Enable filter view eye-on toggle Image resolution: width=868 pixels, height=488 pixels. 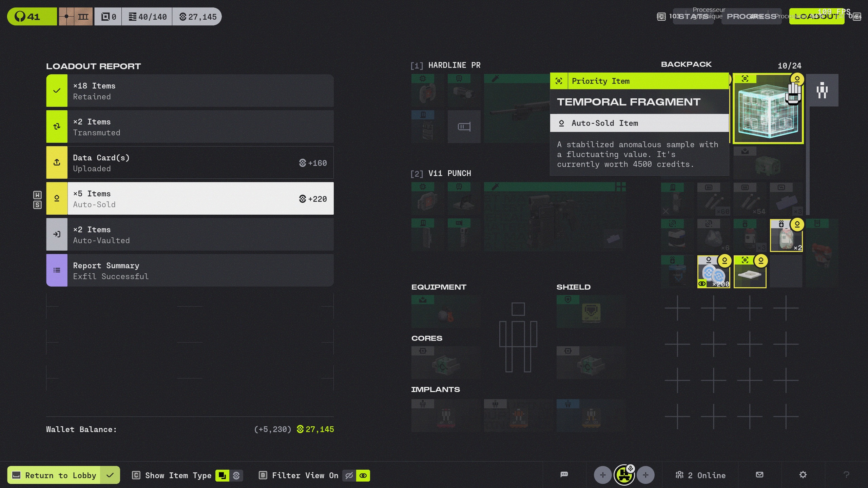[x=363, y=475]
